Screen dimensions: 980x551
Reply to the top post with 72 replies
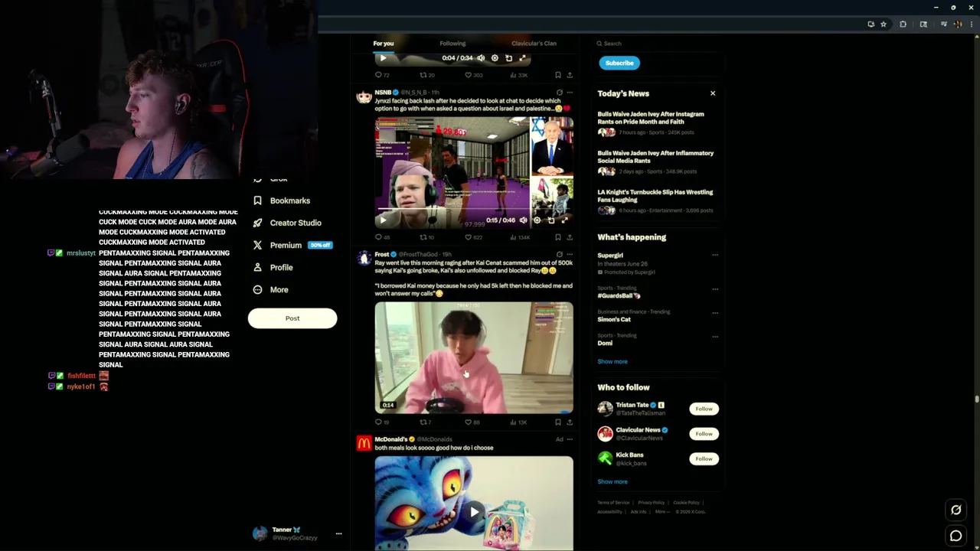[x=382, y=75]
